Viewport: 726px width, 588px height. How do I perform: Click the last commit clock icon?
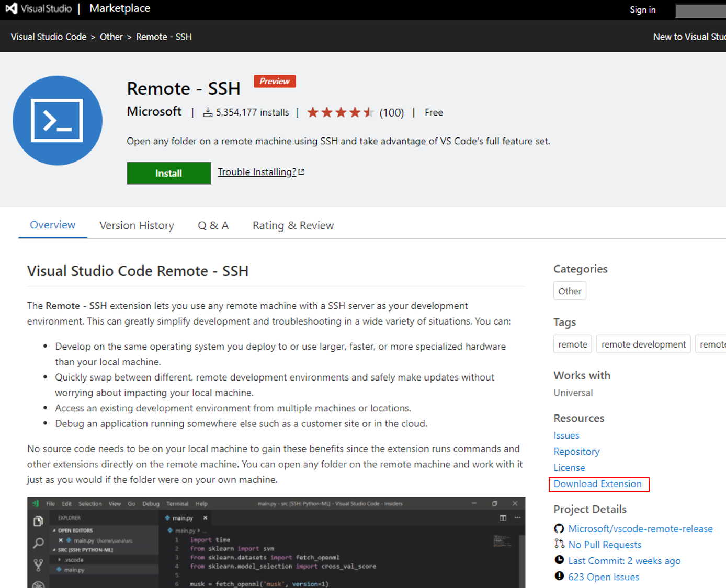point(559,560)
